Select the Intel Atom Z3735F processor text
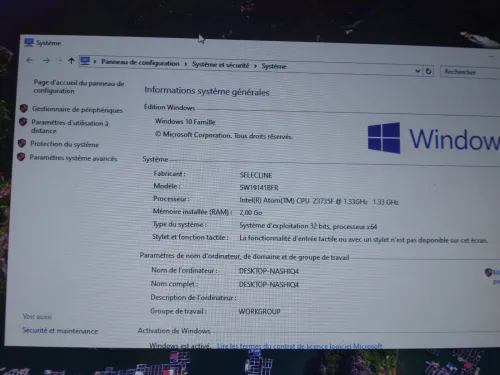 coord(319,201)
